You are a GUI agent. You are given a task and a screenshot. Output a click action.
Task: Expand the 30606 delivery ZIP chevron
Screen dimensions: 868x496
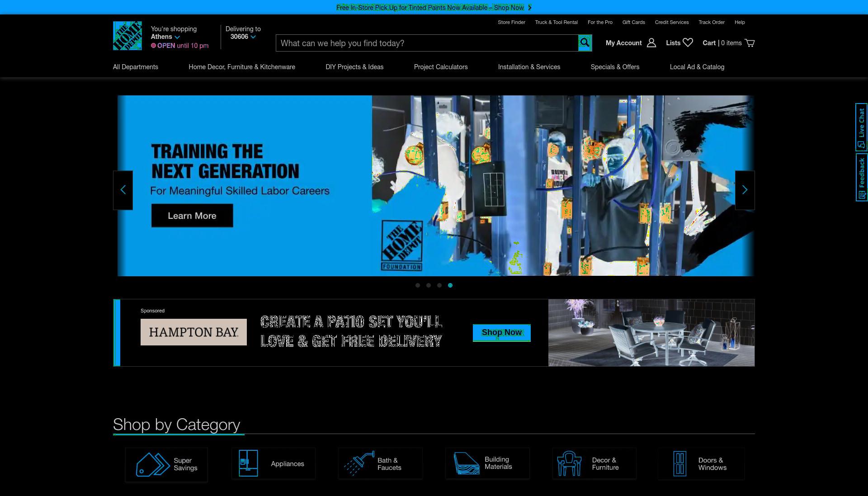(253, 37)
